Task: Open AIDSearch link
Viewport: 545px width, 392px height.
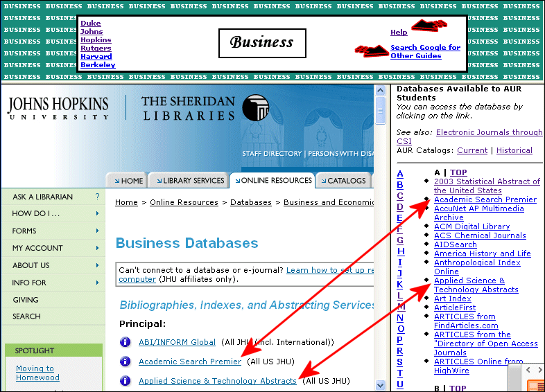Action: (456, 244)
